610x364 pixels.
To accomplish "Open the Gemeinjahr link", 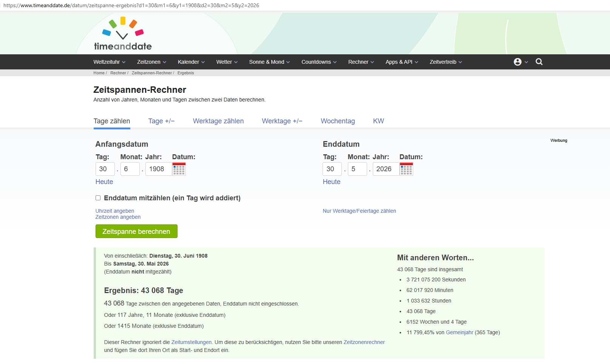I will click(x=459, y=332).
